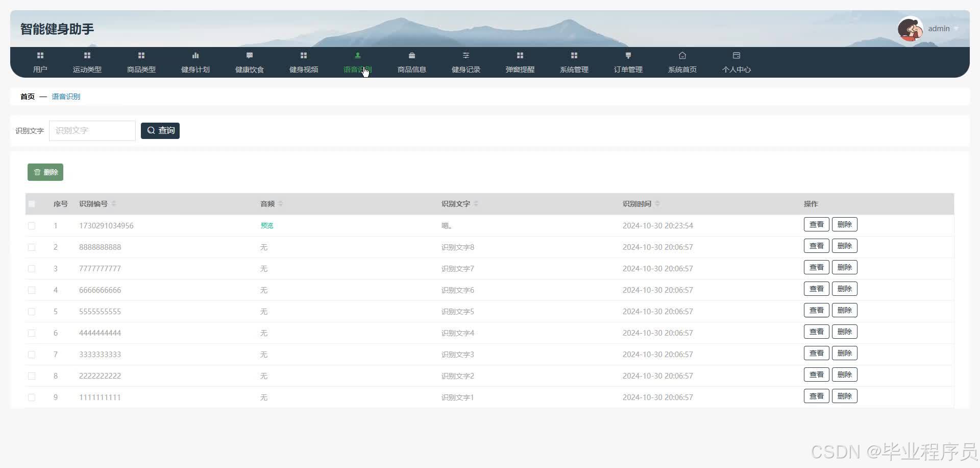This screenshot has height=468, width=980.
Task: Focus the 识别文字 search input field
Action: [x=92, y=130]
